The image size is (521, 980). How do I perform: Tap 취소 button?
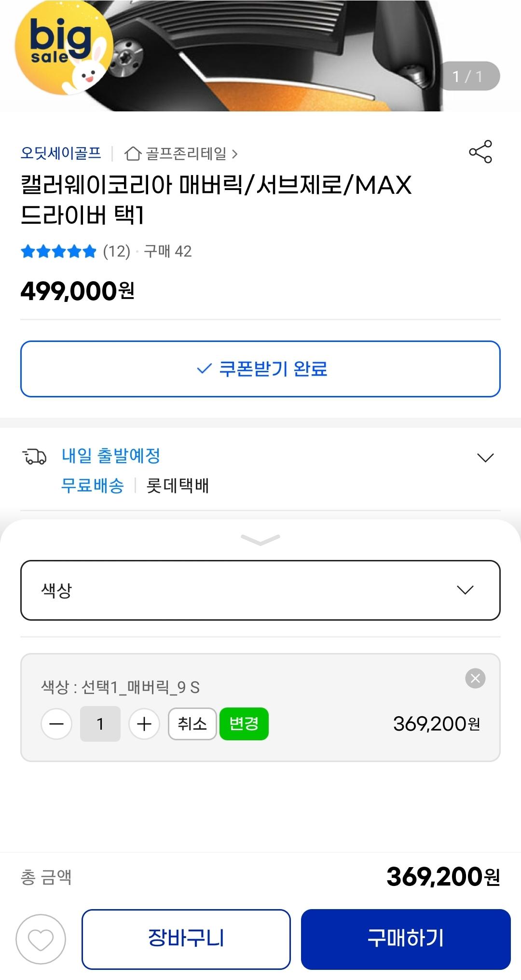192,724
